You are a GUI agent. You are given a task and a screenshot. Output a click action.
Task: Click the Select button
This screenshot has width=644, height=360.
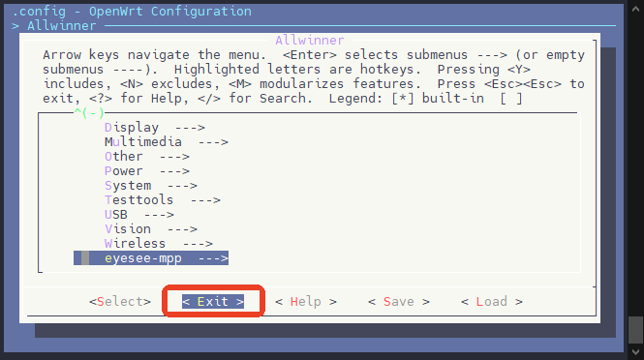(120, 302)
